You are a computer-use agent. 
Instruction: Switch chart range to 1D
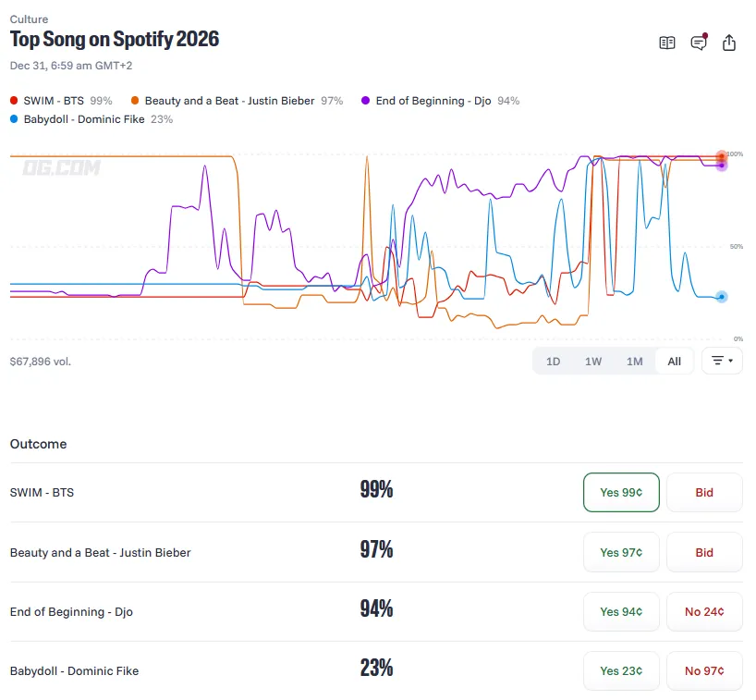pyautogui.click(x=553, y=362)
